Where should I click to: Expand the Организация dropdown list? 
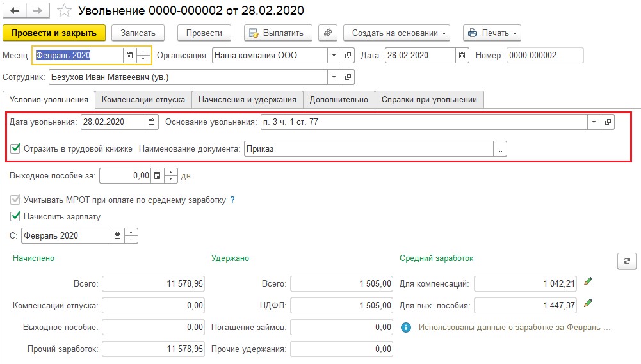[x=334, y=55]
